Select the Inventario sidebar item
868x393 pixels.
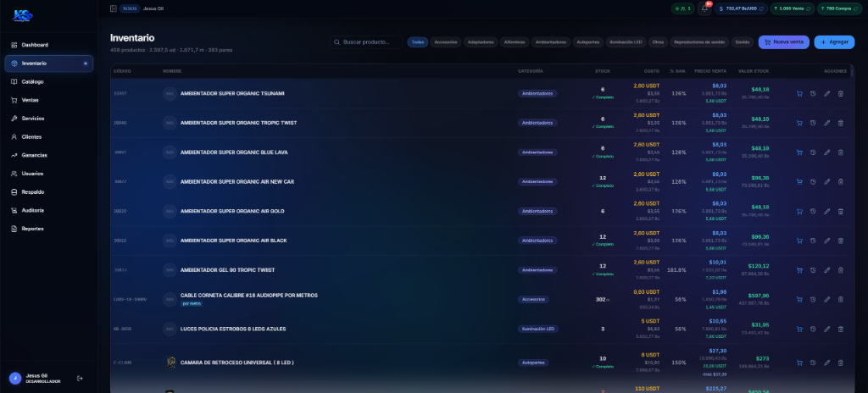(x=48, y=64)
